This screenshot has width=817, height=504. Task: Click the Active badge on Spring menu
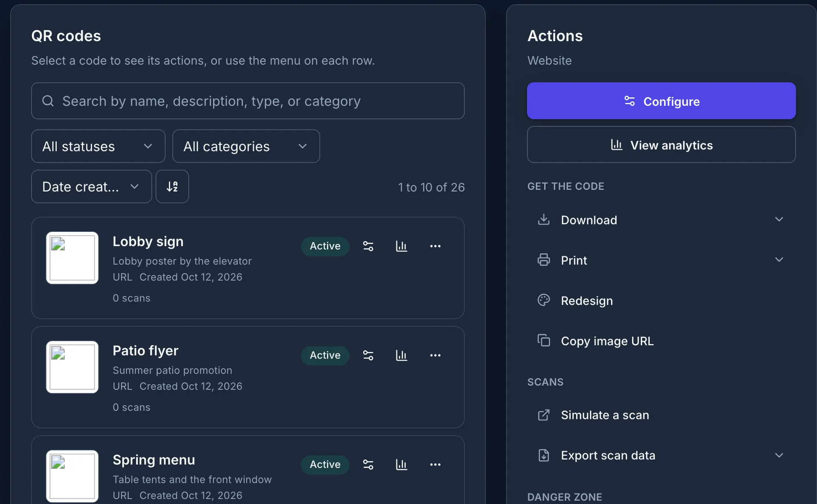(325, 465)
